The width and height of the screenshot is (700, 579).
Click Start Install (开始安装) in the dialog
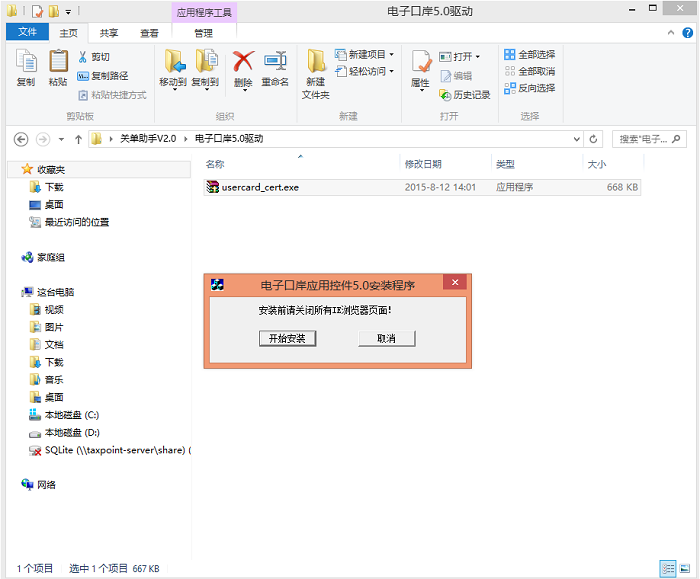pyautogui.click(x=288, y=338)
